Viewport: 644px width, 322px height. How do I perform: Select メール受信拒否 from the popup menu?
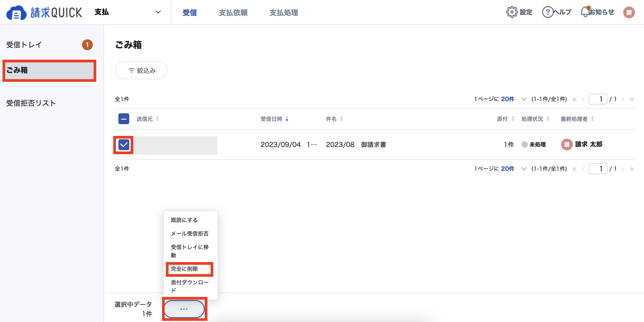[x=190, y=233]
